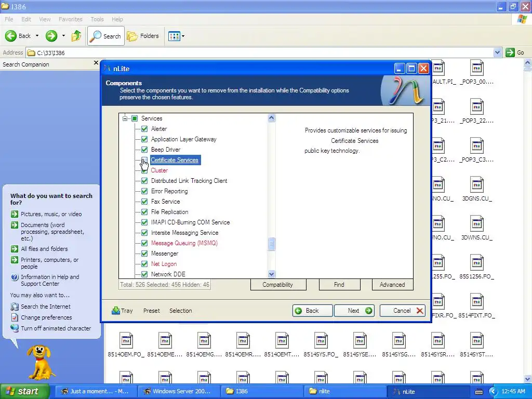Open the Selection option in nLite
Screen dimensions: 532x399
pos(180,311)
